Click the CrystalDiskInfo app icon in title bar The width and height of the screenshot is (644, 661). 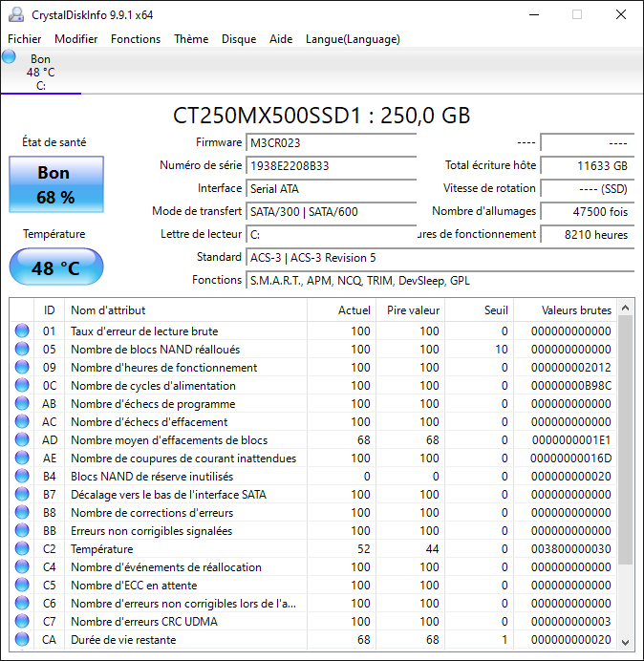tap(16, 14)
